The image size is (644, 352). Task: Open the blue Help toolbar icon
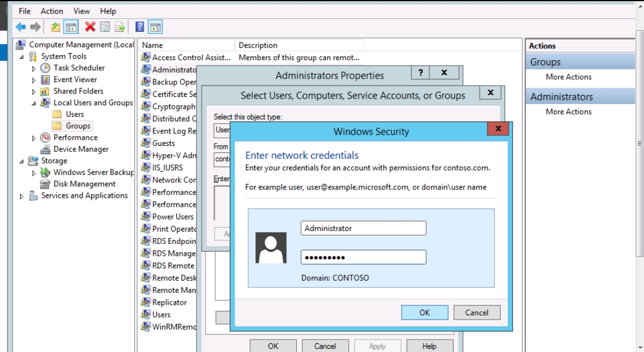(x=140, y=27)
